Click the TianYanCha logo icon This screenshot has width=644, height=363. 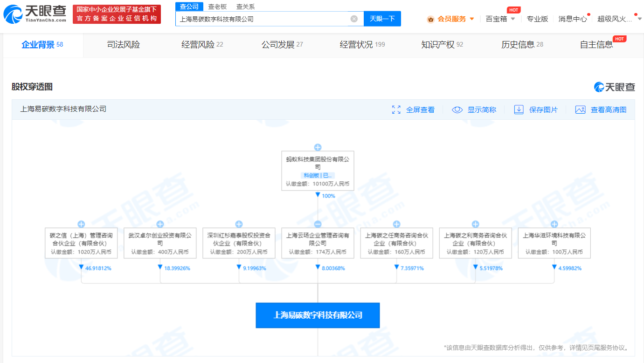click(x=13, y=14)
